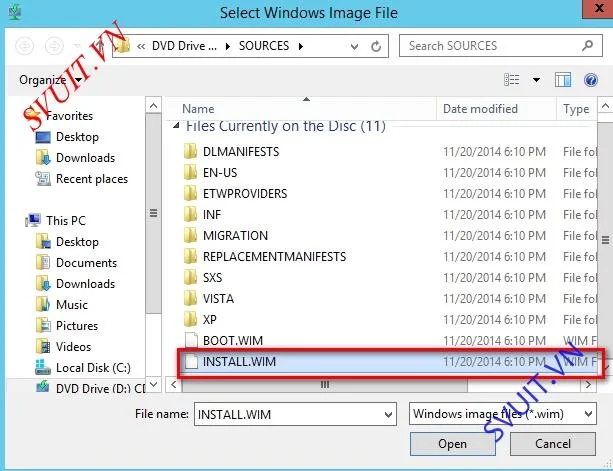Open Music folder in navigation pane
This screenshot has height=471, width=613.
pyautogui.click(x=61, y=304)
